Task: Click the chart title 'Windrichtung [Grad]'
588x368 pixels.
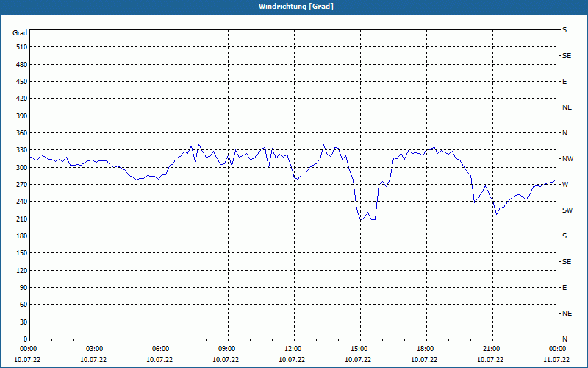Action: click(x=296, y=7)
